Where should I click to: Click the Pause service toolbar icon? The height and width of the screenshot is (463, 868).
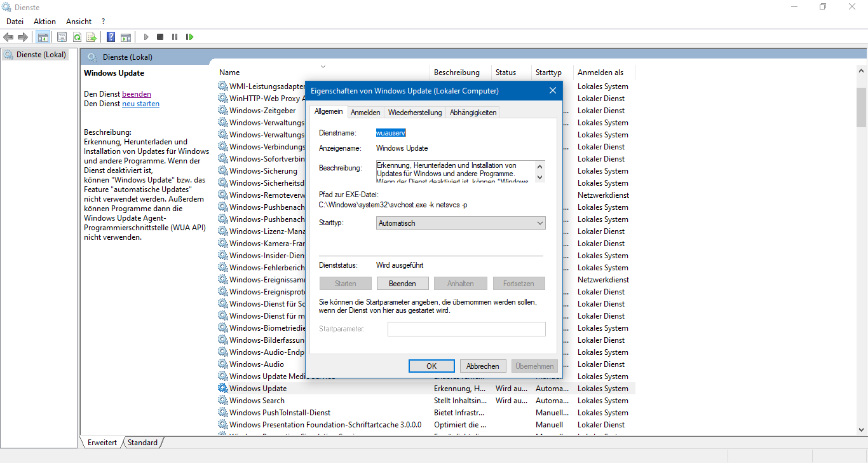(x=175, y=37)
